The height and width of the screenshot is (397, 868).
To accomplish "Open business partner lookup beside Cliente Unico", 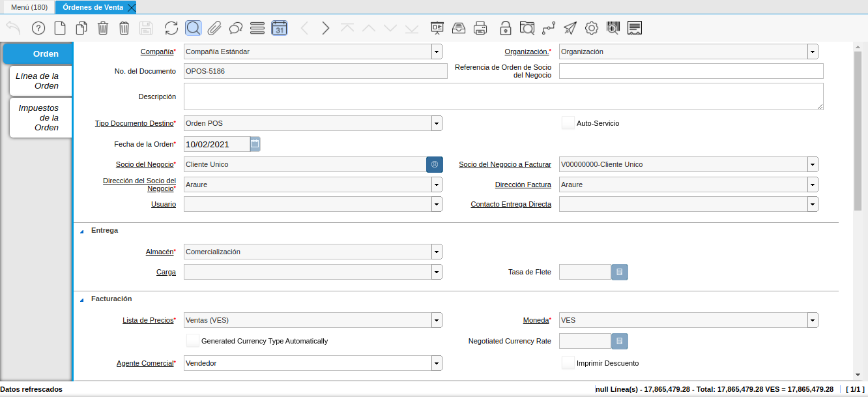I will pos(435,164).
